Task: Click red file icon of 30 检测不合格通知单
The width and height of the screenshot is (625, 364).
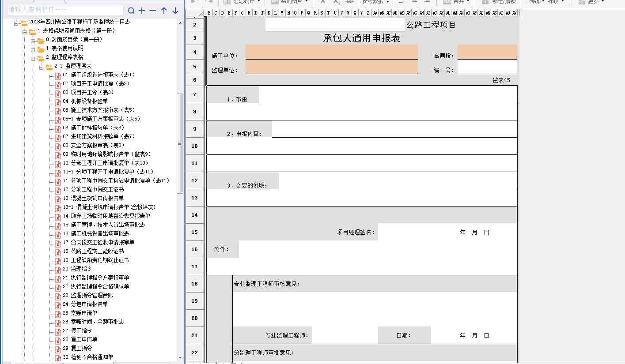Action: (x=58, y=358)
